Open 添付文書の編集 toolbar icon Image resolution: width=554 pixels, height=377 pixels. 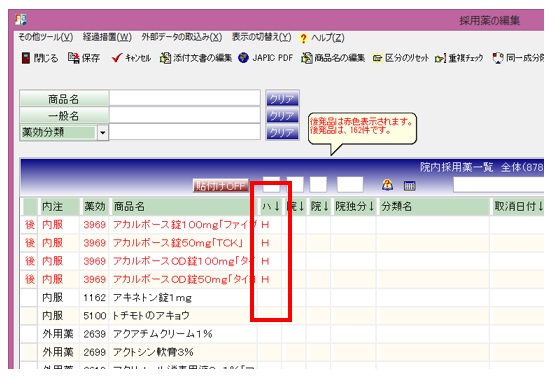click(x=165, y=58)
